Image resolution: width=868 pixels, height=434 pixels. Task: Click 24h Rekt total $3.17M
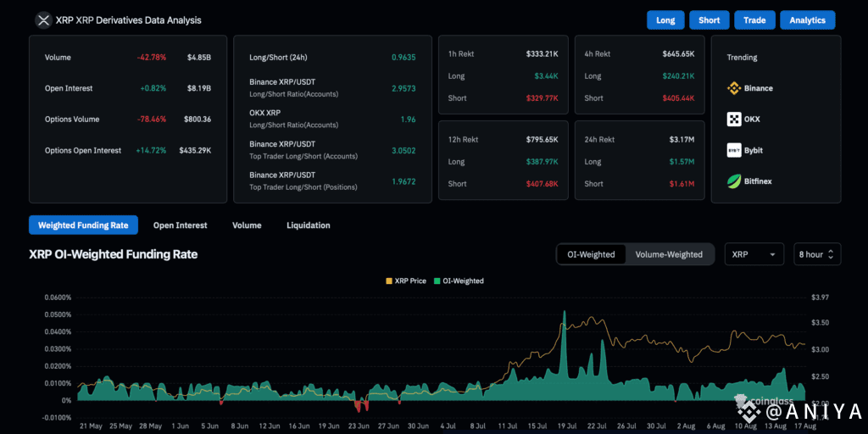click(682, 140)
